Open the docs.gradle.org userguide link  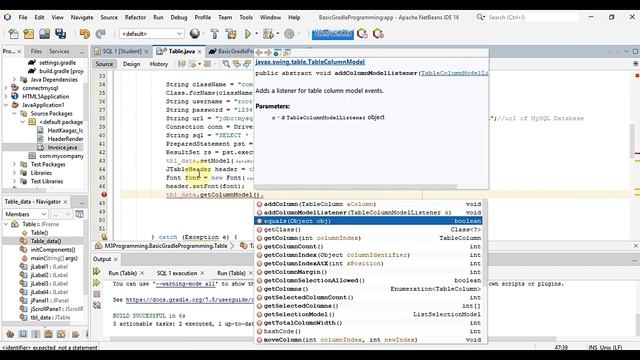(x=189, y=300)
